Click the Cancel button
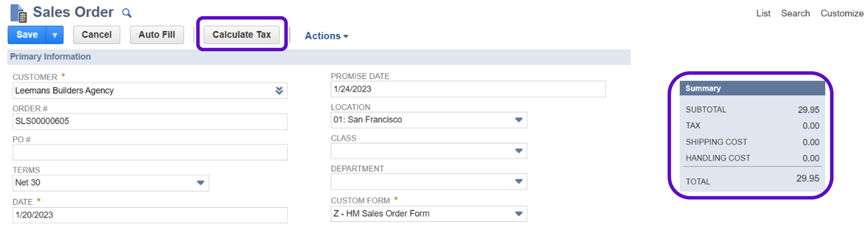The width and height of the screenshot is (868, 230). coord(97,35)
